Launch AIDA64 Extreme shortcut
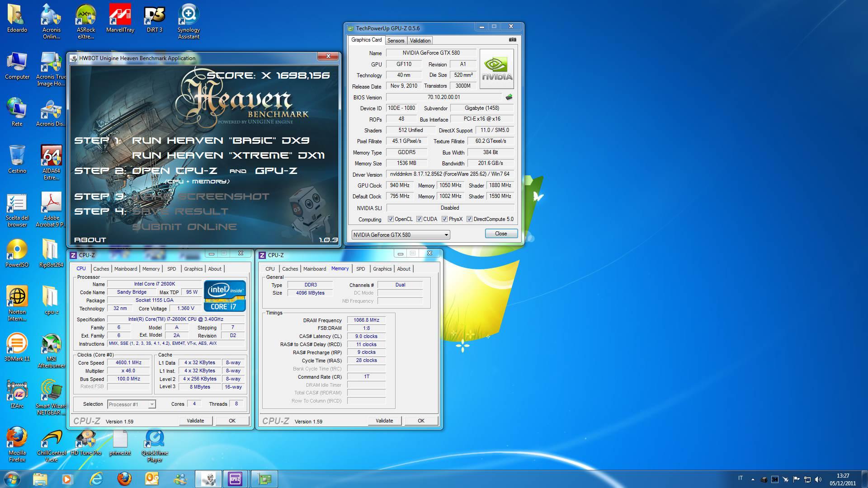Screen dimensions: 868x488 tap(51, 162)
